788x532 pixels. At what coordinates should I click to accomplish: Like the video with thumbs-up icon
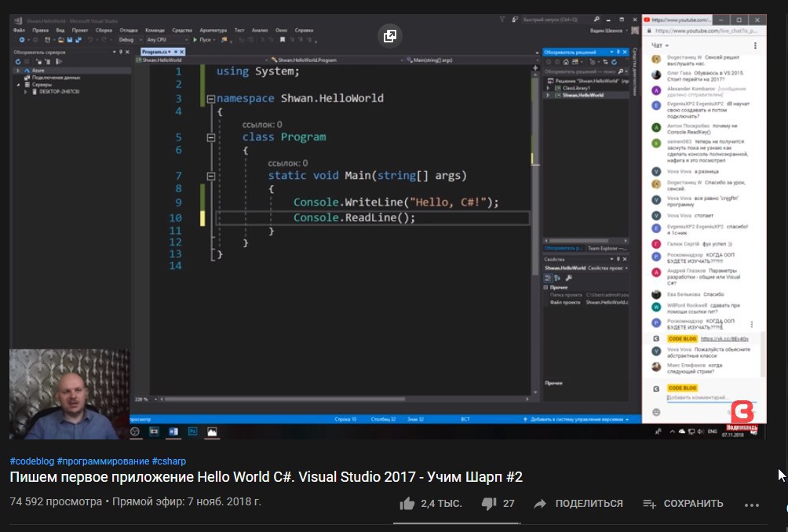[407, 504]
